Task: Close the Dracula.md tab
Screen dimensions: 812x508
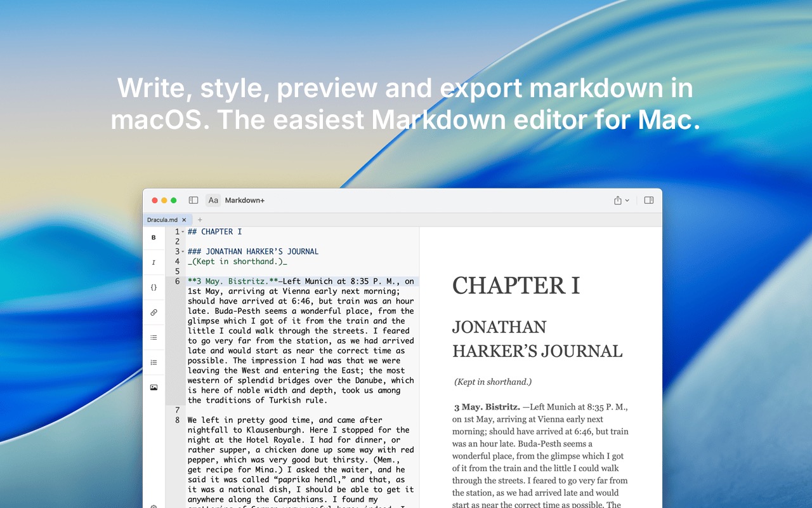Action: pyautogui.click(x=184, y=220)
